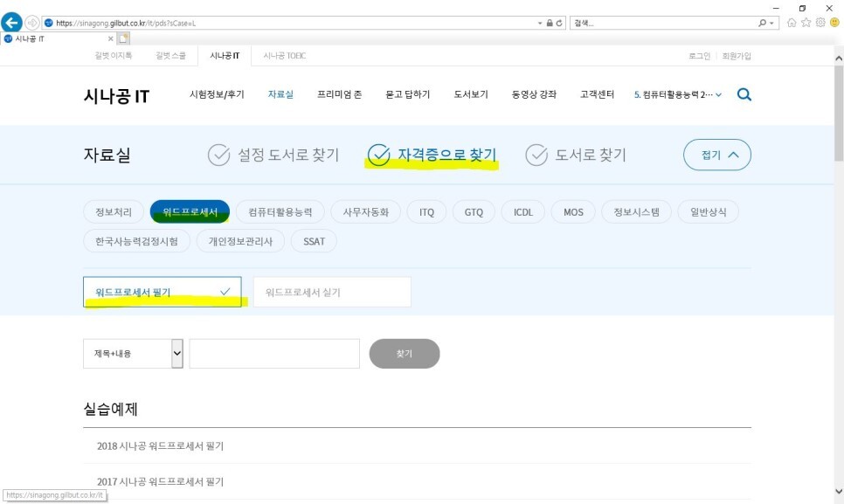Open address bar autocomplete dropdown arrow
This screenshot has height=504, width=844.
click(x=540, y=23)
